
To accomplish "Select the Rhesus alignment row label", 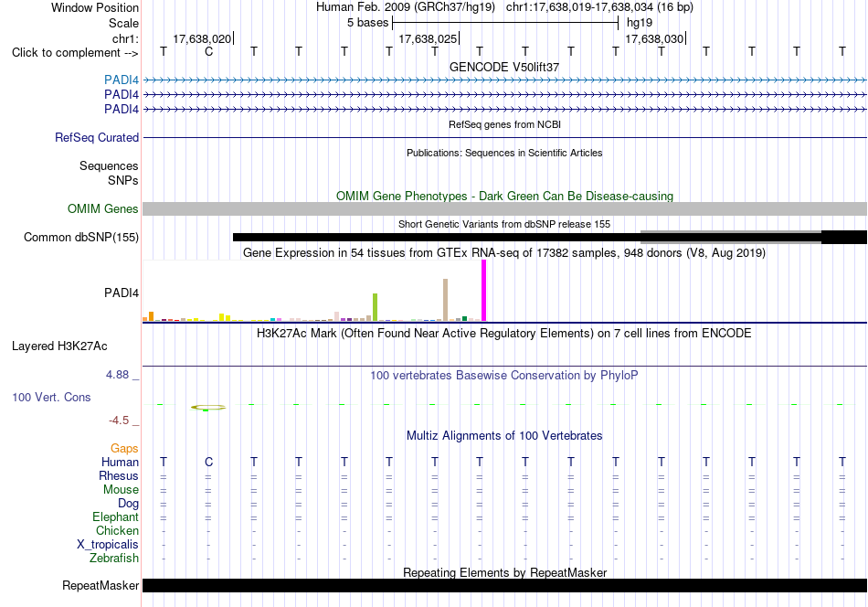I will pos(119,475).
